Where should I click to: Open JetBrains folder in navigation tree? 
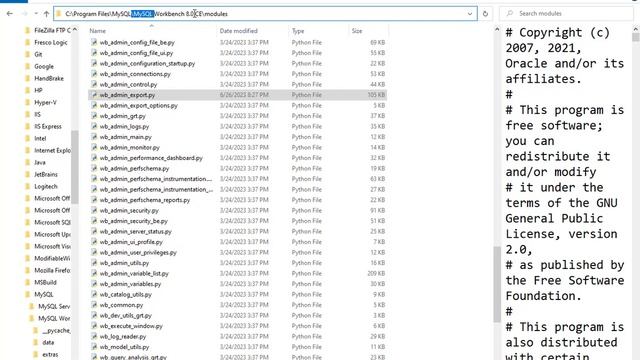[x=46, y=174]
